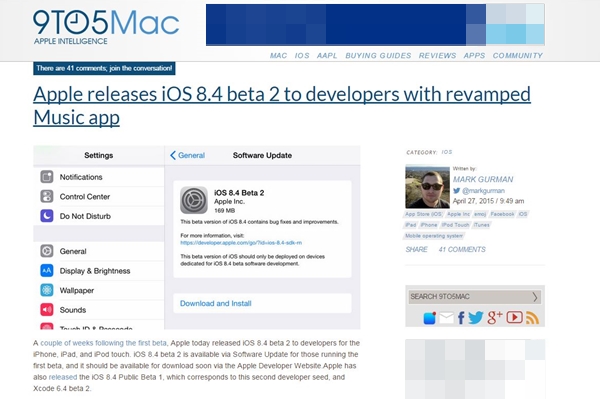Click the RSS feed icon
This screenshot has height=399, width=600.
[x=532, y=318]
